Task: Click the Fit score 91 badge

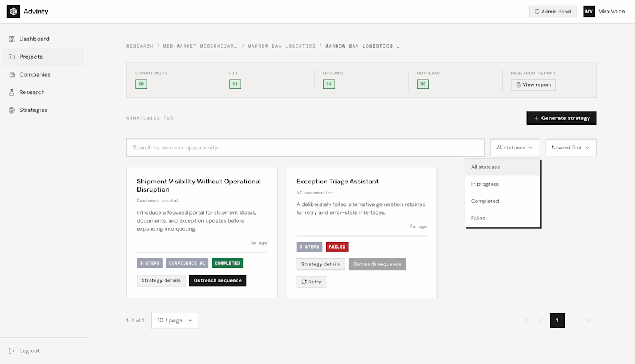Action: point(235,84)
